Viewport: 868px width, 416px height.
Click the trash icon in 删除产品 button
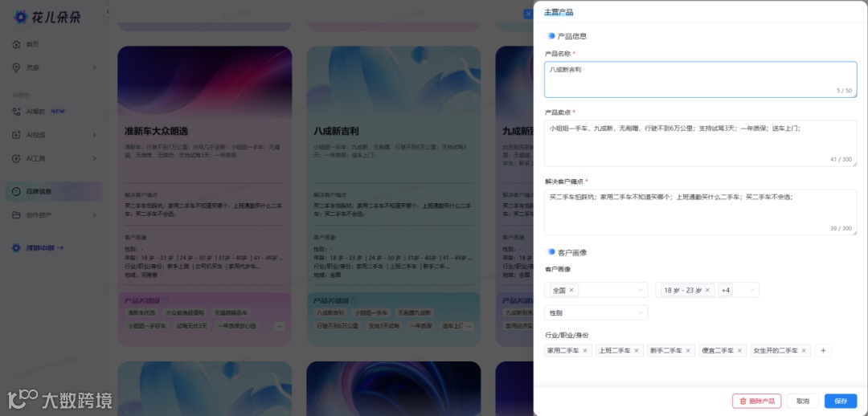(x=743, y=401)
